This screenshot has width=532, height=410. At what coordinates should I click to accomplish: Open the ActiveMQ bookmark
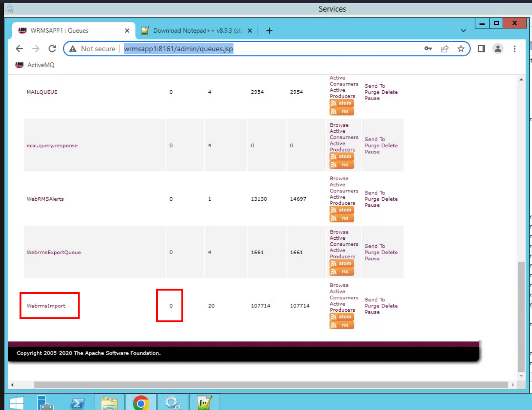(x=35, y=65)
